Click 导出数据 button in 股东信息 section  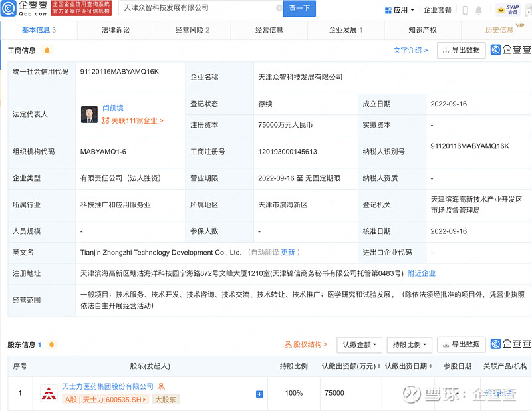pos(461,344)
